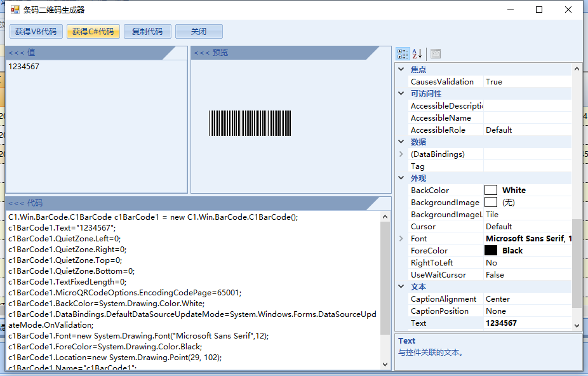Viewport: 588px width, 376px height.
Task: Generate C# code with 获得C#代码 button
Action: click(x=93, y=32)
